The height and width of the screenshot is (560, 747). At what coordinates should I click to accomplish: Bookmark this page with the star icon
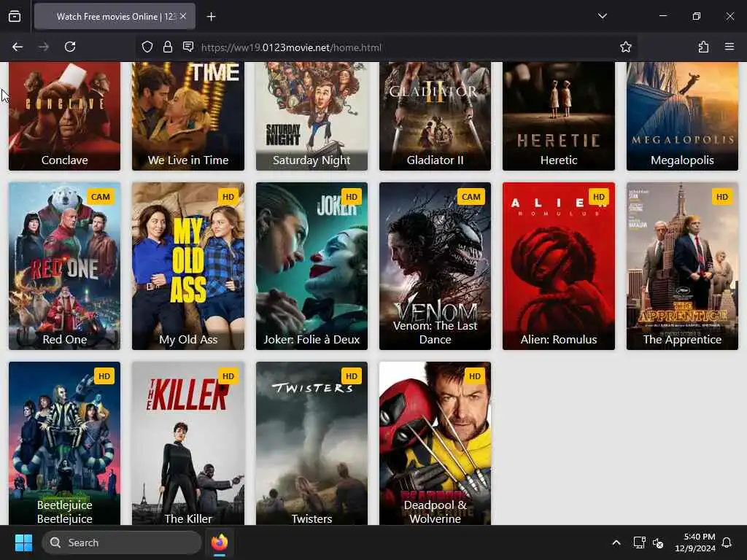(625, 47)
